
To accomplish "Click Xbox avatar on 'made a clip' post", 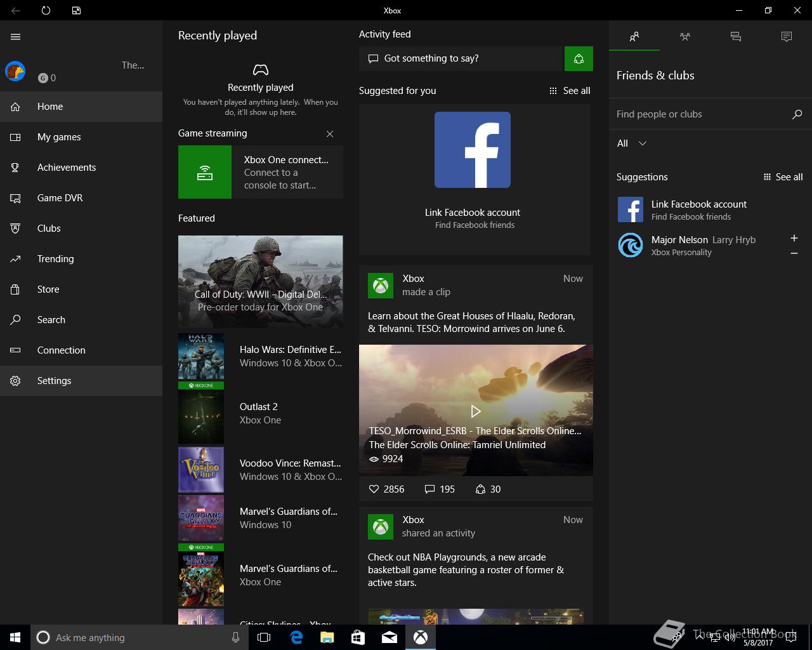I will [x=381, y=286].
